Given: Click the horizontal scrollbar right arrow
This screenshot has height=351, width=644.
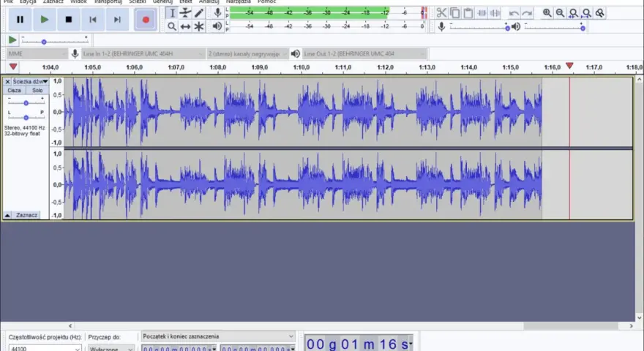Looking at the screenshot, I should 632,325.
